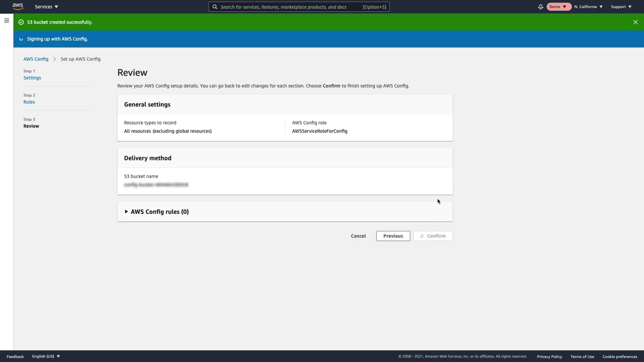Dismiss the S3 bucket success banner
644x362 pixels.
pos(635,22)
